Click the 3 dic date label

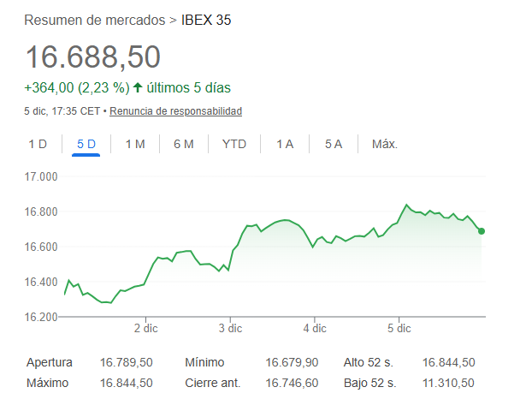point(231,328)
